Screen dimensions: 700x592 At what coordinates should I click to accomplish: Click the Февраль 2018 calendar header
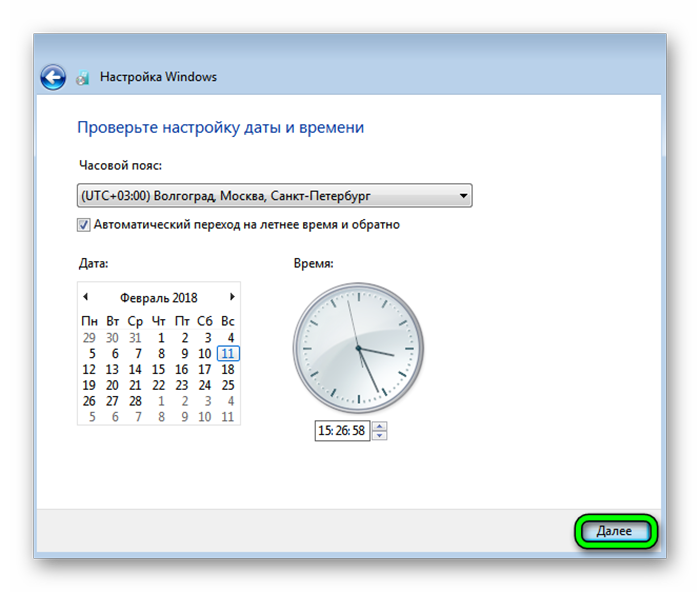[158, 298]
